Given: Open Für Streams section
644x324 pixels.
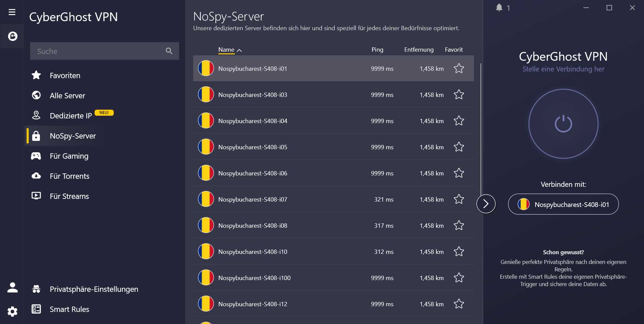Looking at the screenshot, I should 69,196.
